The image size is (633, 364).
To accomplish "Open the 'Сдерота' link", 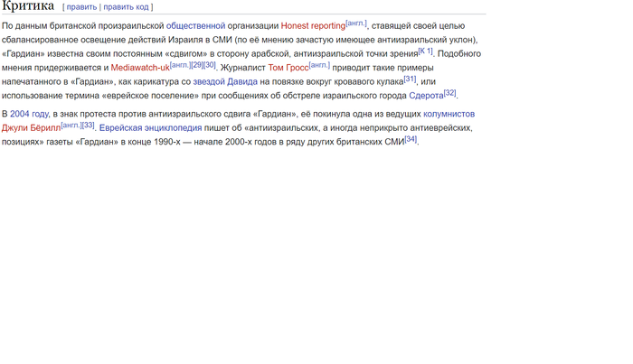I will [x=426, y=96].
